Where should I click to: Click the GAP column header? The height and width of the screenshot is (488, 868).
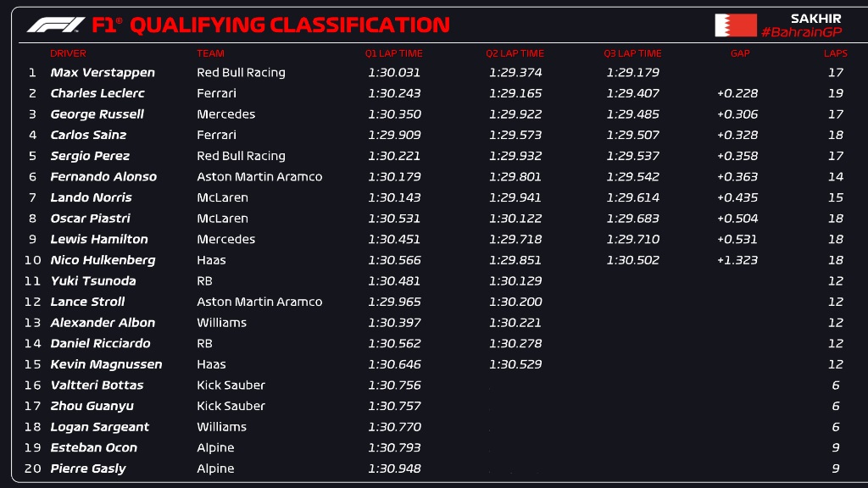[740, 53]
